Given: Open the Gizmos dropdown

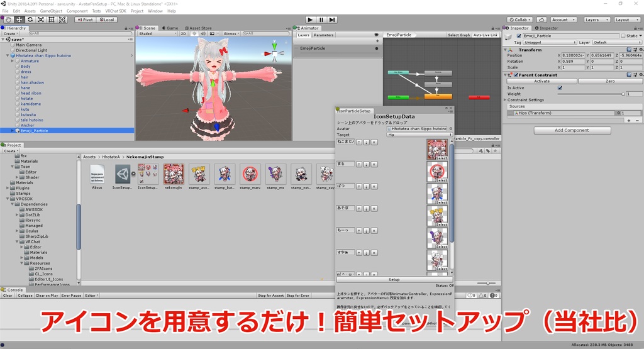Looking at the screenshot, I should point(231,34).
